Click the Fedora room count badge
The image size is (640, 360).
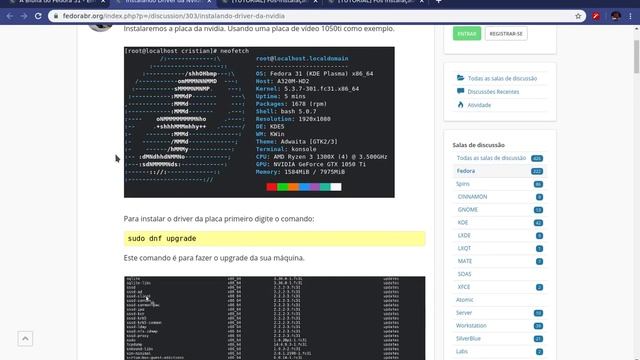[537, 171]
